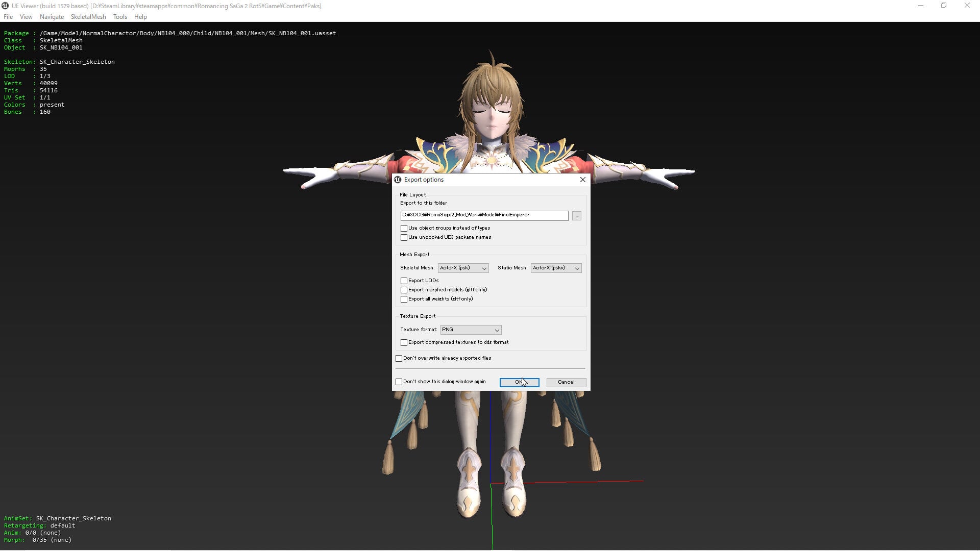Open the Help menu
The image size is (980, 551).
(x=140, y=17)
